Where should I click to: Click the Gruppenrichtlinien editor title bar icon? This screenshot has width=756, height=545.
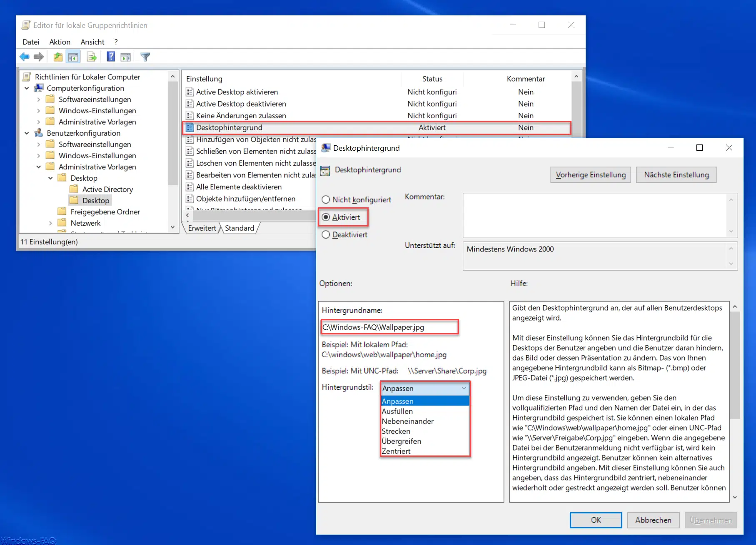[x=26, y=25]
